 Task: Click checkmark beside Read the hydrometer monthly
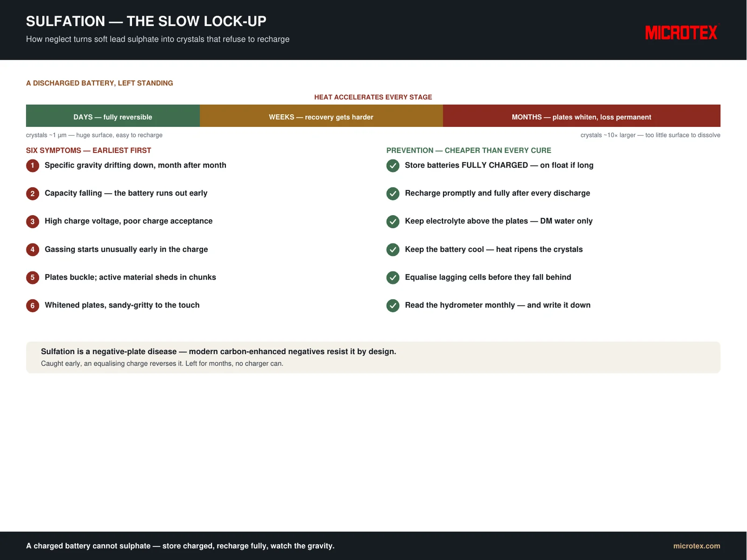[x=393, y=306]
